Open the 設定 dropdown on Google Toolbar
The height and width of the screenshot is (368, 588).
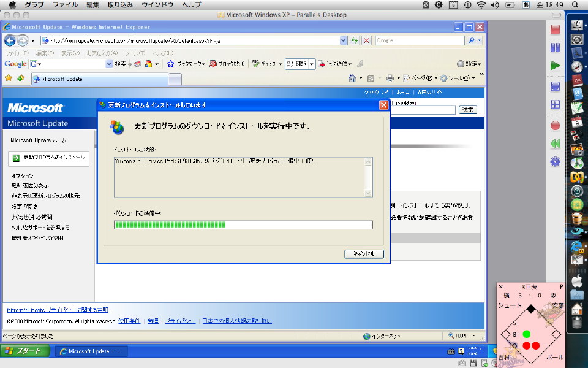tap(479, 64)
